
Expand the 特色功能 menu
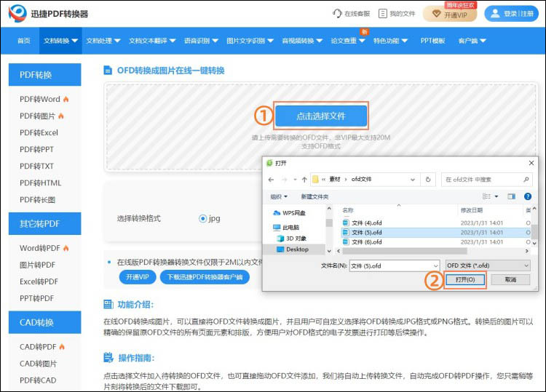[x=390, y=41]
